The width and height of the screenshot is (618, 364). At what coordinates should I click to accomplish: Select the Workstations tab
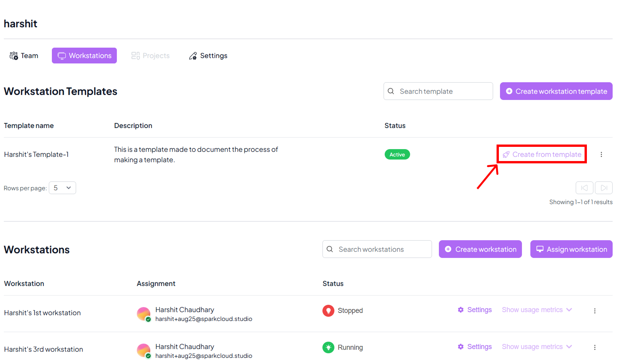coord(85,56)
